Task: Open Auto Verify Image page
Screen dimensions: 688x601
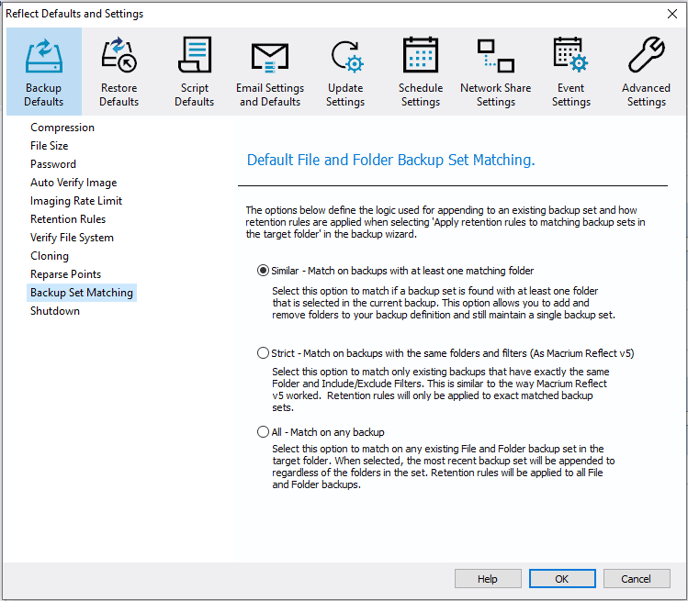Action: coord(73,182)
